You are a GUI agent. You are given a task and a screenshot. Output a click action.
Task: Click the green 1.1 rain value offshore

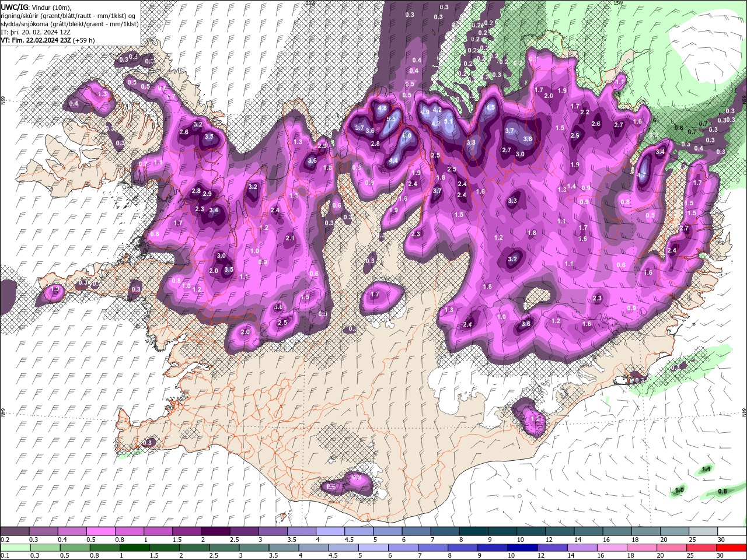point(706,469)
